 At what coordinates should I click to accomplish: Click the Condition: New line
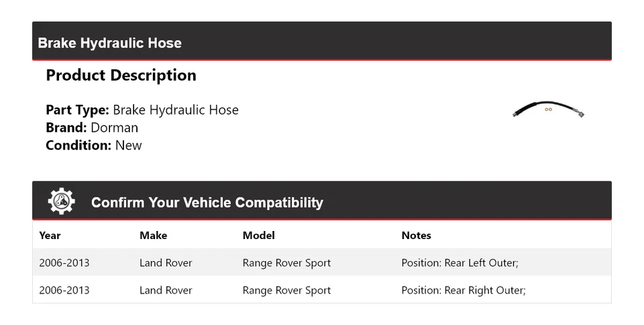94,145
